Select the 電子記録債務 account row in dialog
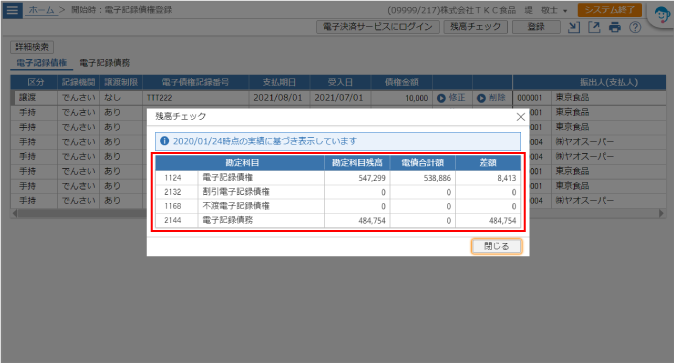The height and width of the screenshot is (363, 674). 338,220
